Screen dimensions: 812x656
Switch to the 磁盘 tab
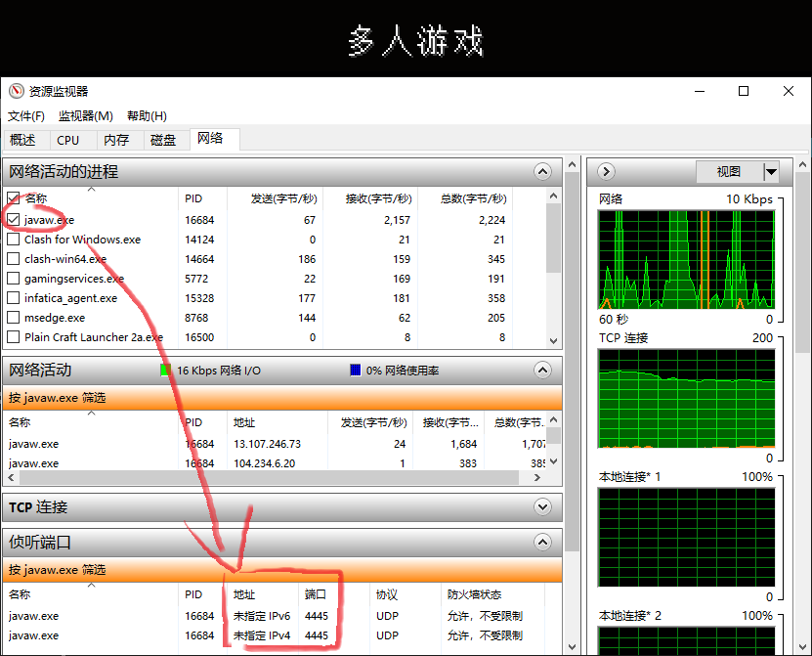[163, 140]
